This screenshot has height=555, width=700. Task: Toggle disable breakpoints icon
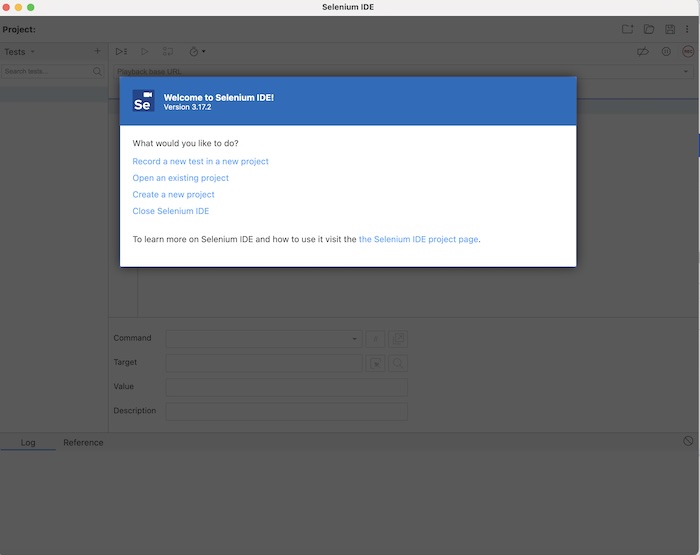[643, 51]
